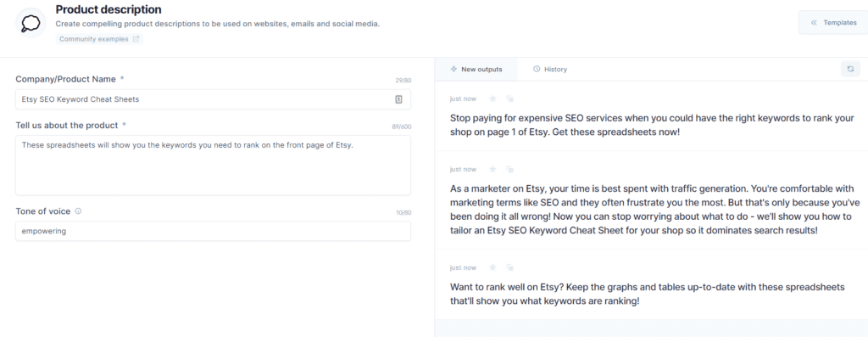868x337 pixels.
Task: Click the 'Tell us about the product' label
Action: [x=66, y=126]
